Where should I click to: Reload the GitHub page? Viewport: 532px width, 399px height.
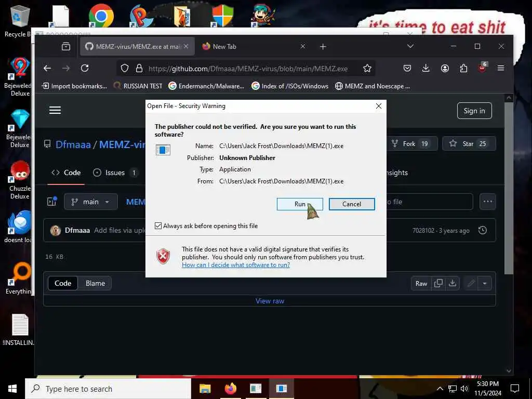[85, 68]
